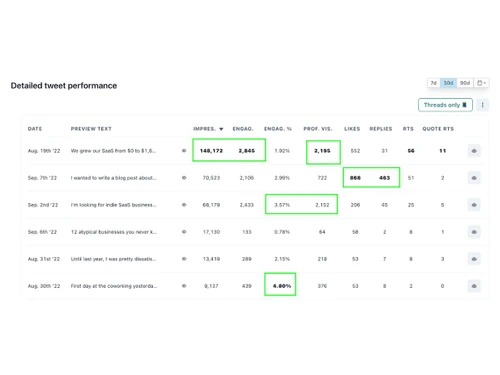Open view button at end of Aug. 30th '22 row

point(474,286)
